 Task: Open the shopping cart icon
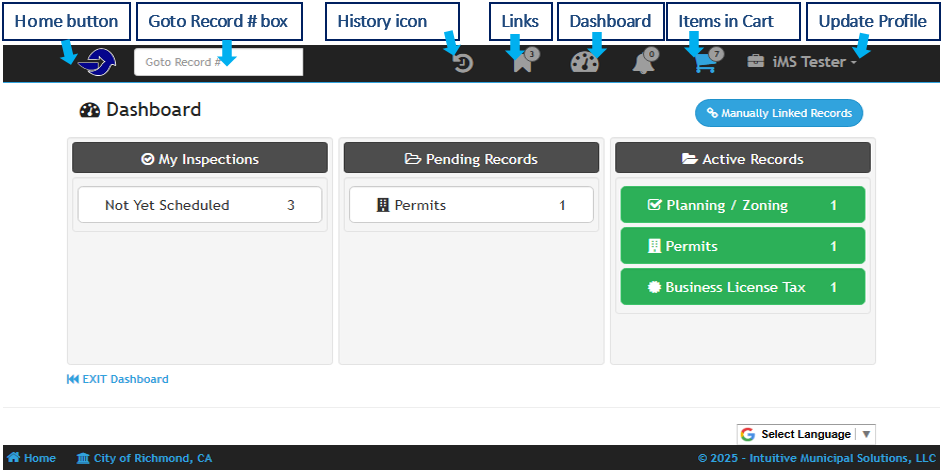pyautogui.click(x=705, y=63)
